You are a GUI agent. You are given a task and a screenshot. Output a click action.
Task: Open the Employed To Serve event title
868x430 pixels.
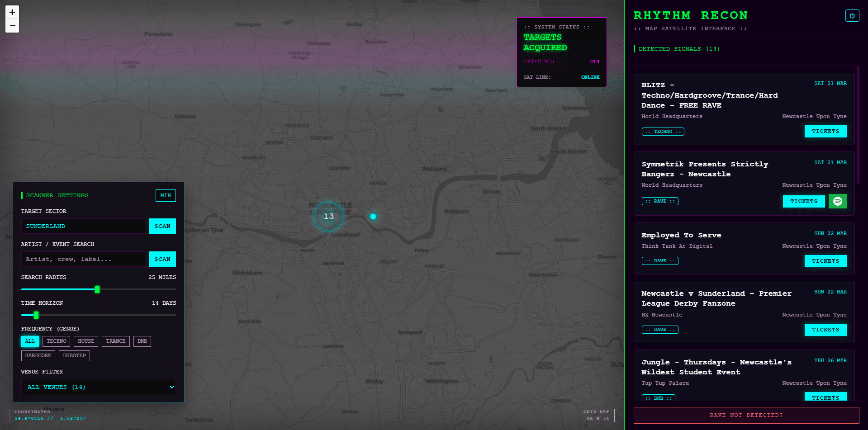coord(681,235)
